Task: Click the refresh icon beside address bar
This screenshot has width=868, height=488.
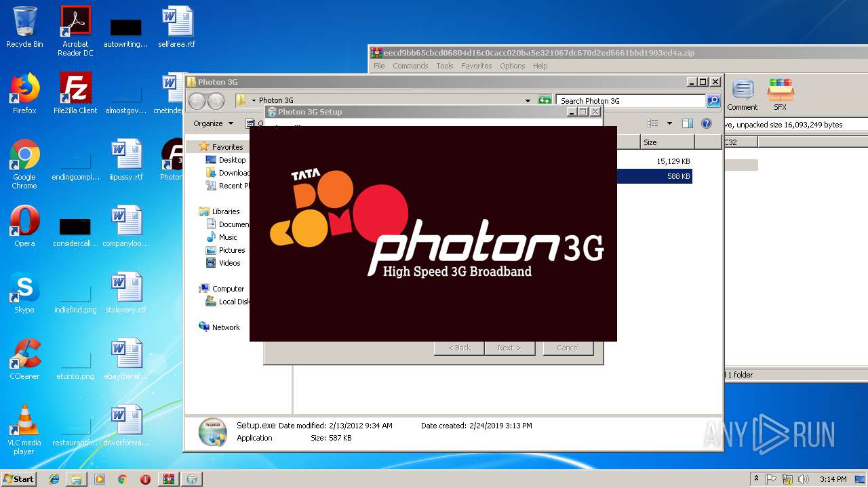Action: [x=545, y=101]
